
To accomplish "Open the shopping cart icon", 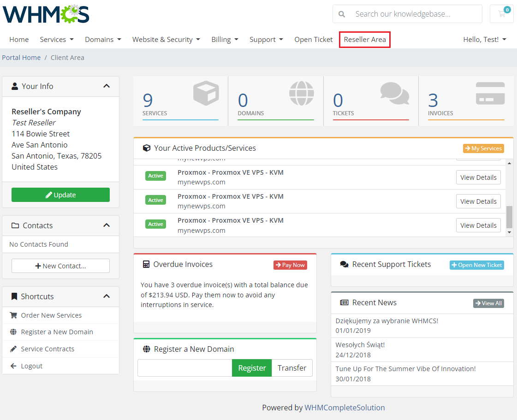I will [502, 14].
